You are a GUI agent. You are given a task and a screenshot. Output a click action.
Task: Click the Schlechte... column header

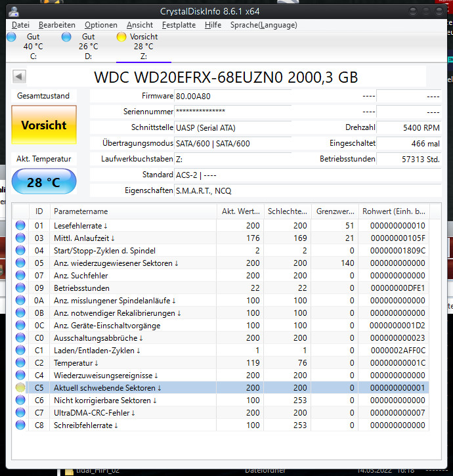[x=288, y=211]
